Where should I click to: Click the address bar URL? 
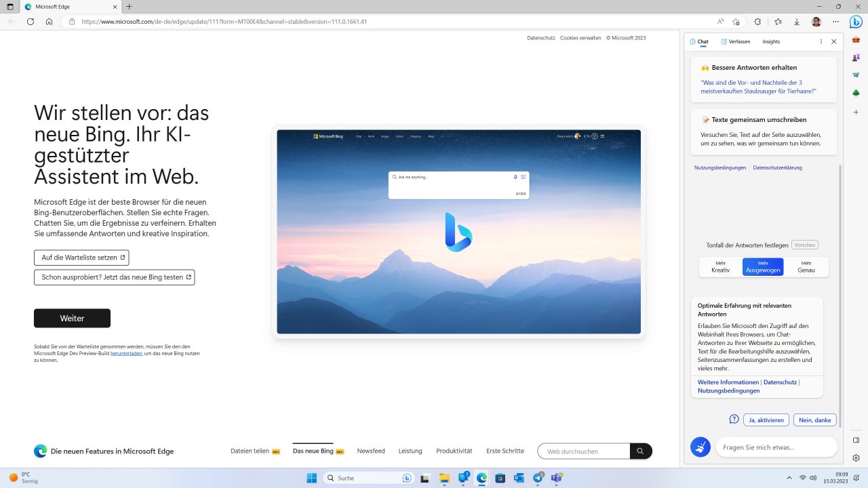[224, 22]
